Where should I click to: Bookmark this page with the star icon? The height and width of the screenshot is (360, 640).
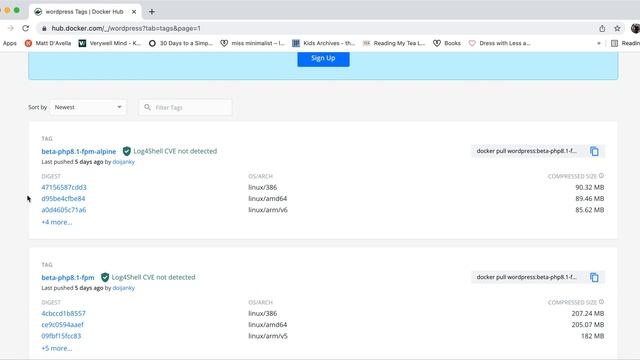(x=617, y=28)
